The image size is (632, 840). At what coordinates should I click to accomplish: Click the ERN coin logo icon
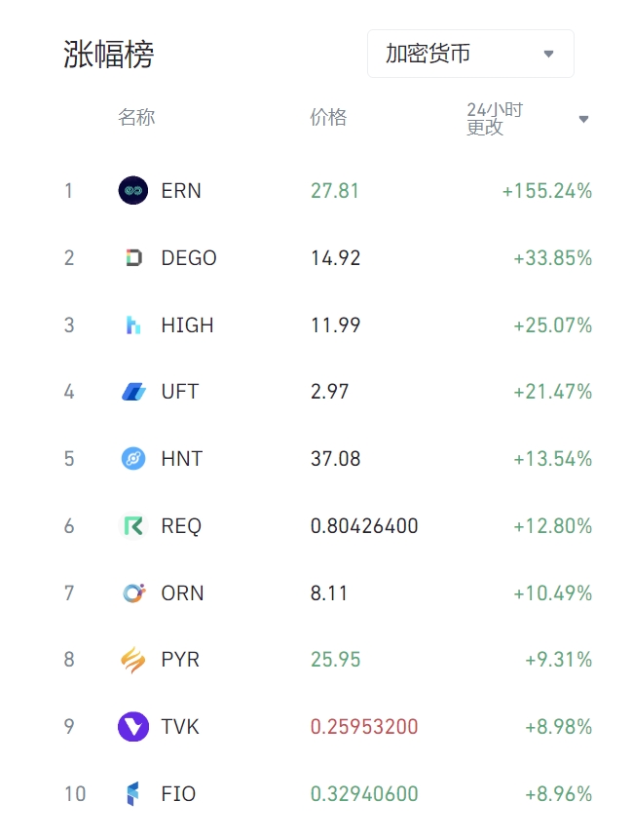[x=132, y=191]
